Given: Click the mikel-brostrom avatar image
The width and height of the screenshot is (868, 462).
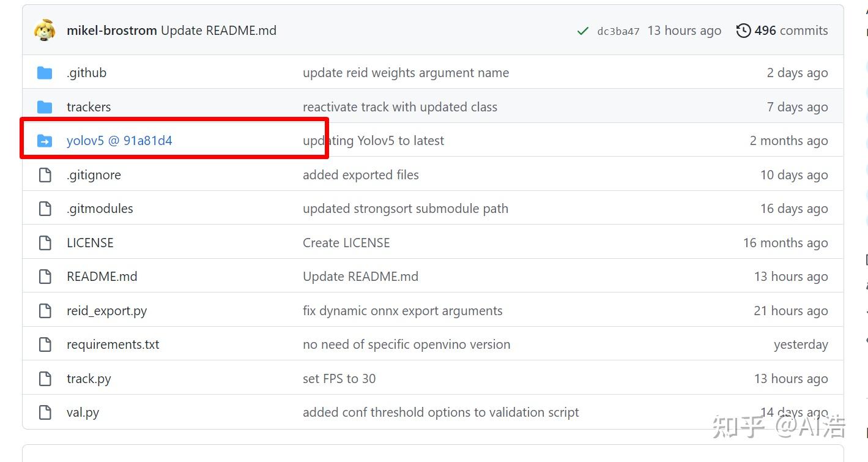Looking at the screenshot, I should (x=45, y=30).
